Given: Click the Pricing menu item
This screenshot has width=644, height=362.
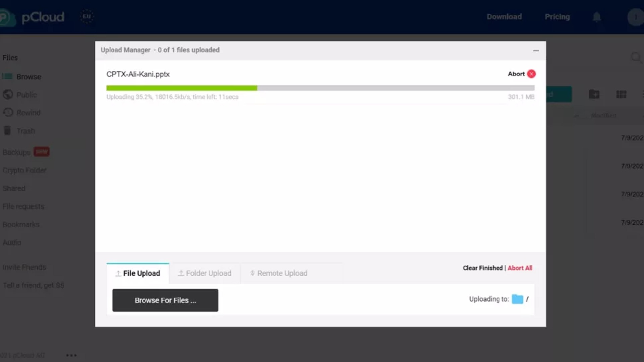Looking at the screenshot, I should [x=557, y=16].
